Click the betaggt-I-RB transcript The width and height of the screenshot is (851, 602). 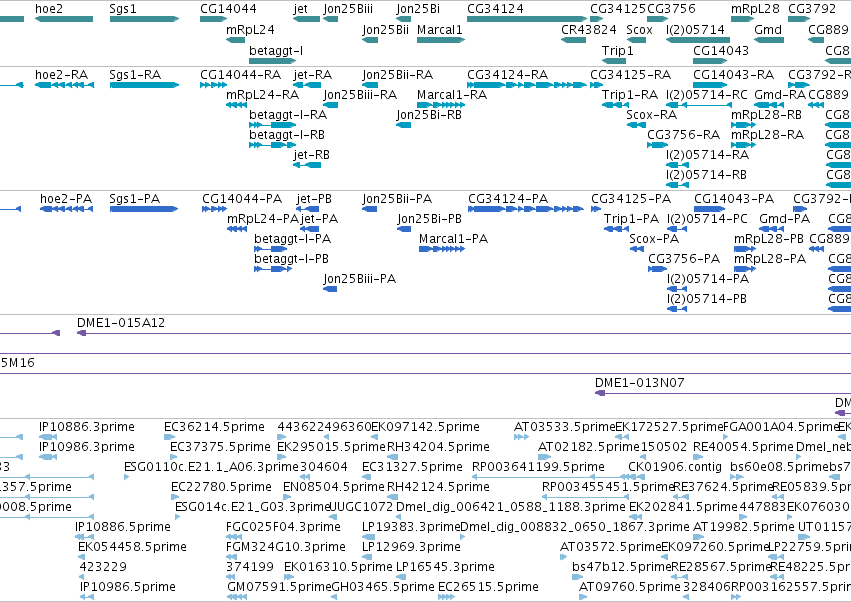(270, 145)
